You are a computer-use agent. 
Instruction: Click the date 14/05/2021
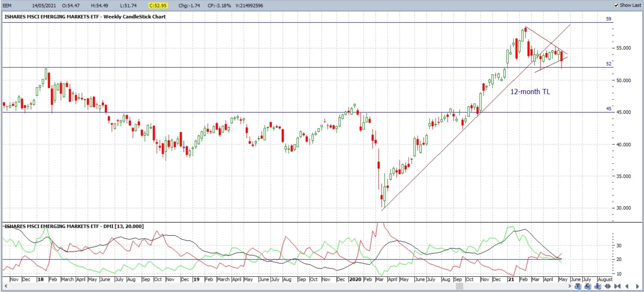tap(44, 5)
